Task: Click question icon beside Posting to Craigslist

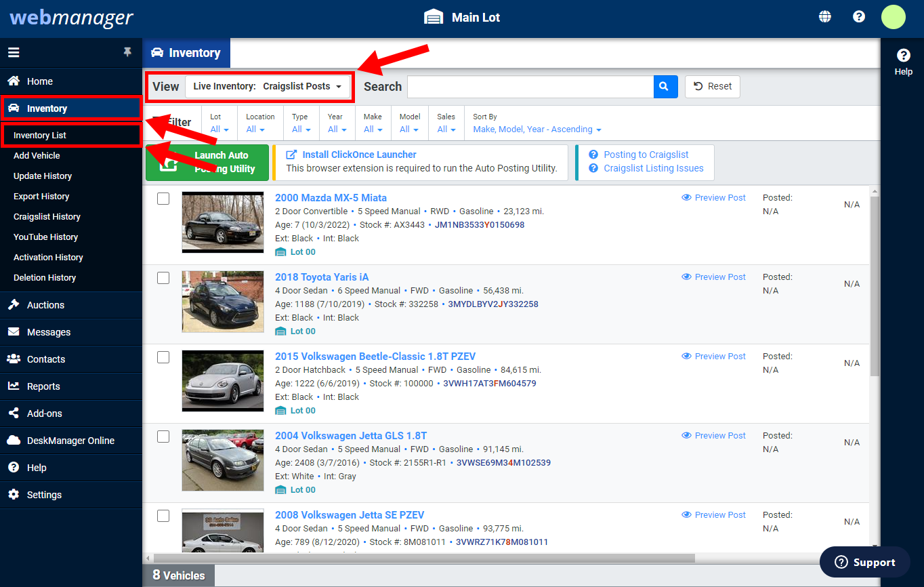Action: click(593, 155)
